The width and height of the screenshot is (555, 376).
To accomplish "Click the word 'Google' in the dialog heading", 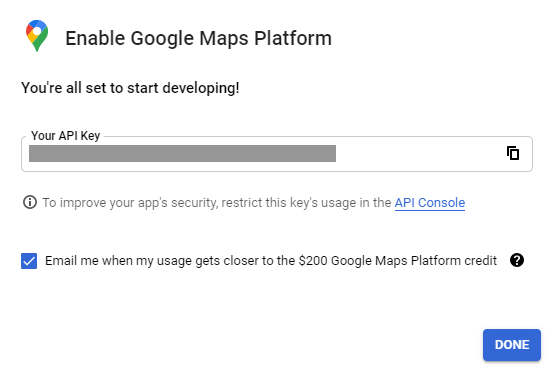I will [x=162, y=40].
